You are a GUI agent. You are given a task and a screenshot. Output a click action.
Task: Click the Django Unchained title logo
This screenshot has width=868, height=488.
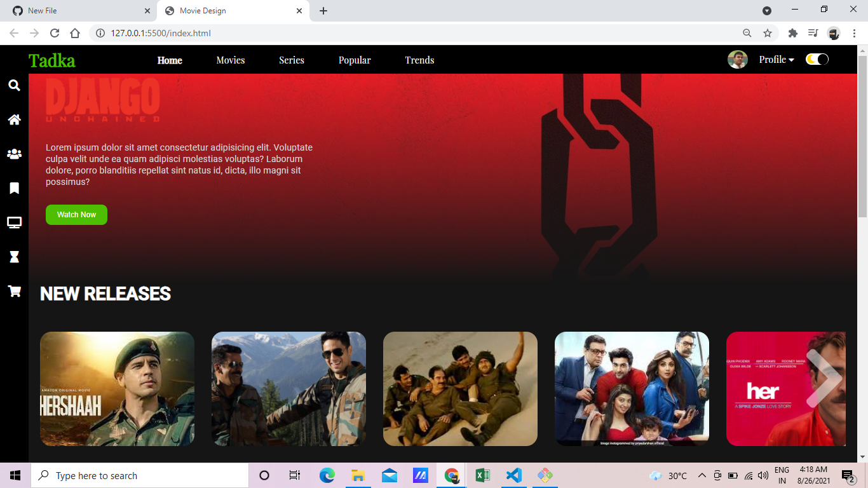(102, 100)
